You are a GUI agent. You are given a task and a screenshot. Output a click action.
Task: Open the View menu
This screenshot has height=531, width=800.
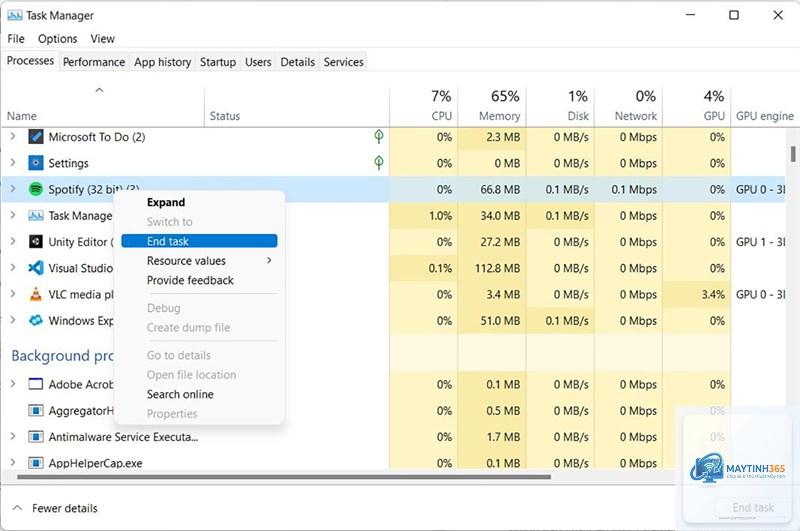coord(103,39)
